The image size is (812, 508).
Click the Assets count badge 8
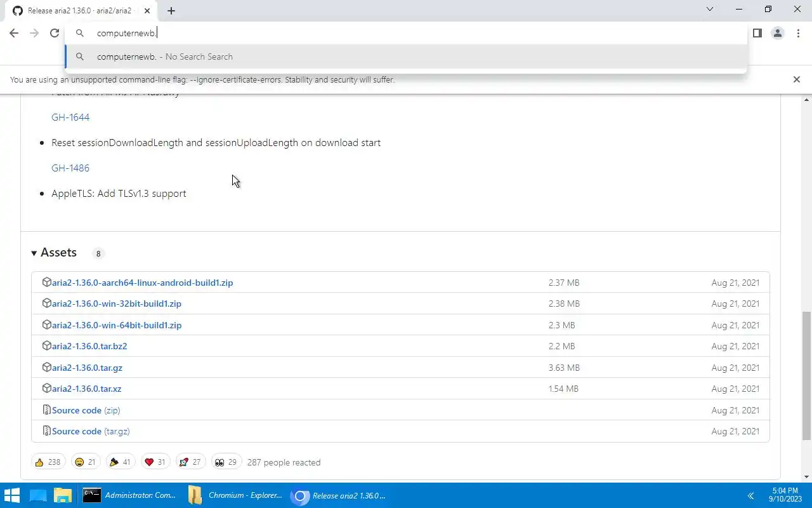click(98, 253)
